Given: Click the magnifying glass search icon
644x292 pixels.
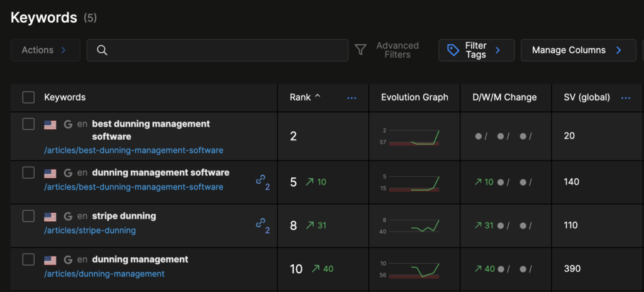Looking at the screenshot, I should pyautogui.click(x=103, y=50).
